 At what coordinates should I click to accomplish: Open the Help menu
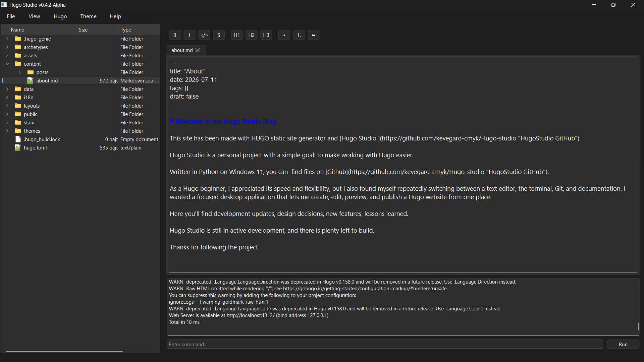coord(115,16)
